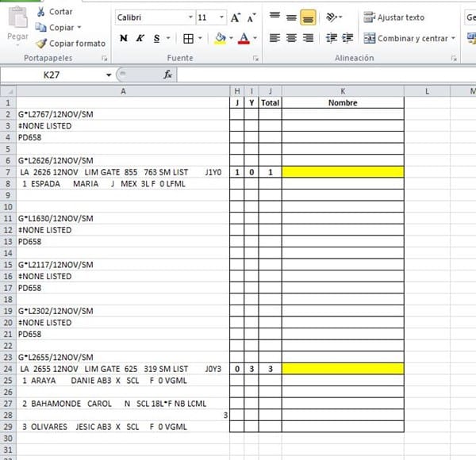This screenshot has width=476, height=460.
Task: Align text left
Action: [x=274, y=38]
